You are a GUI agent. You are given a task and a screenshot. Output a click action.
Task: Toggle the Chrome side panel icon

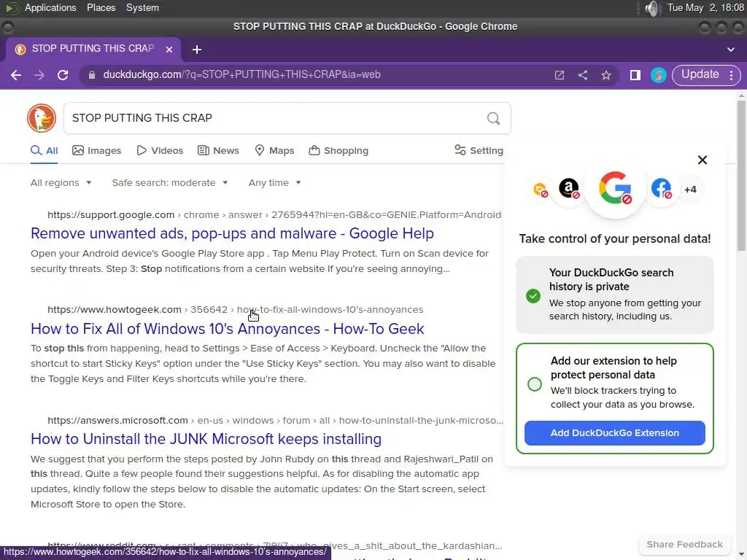[x=635, y=75]
